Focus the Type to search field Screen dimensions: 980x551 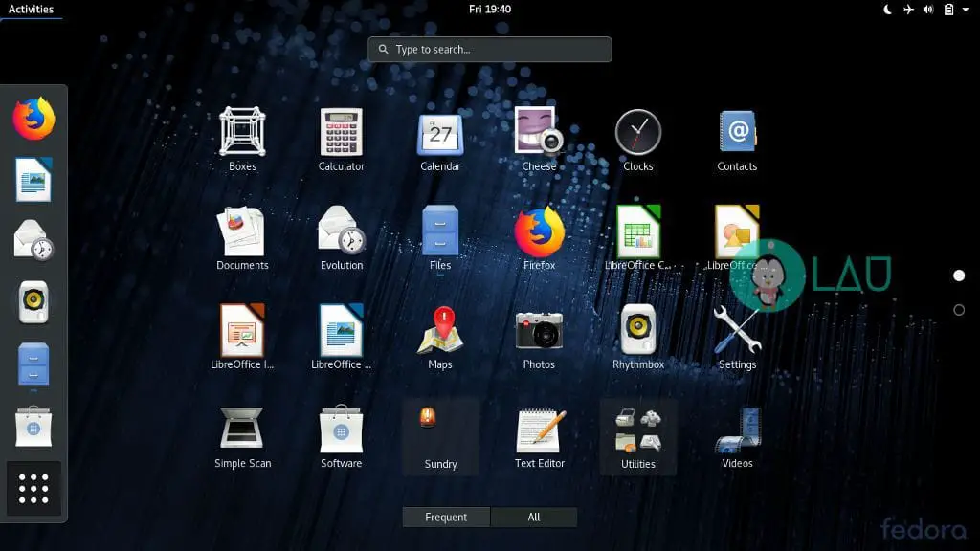[489, 50]
